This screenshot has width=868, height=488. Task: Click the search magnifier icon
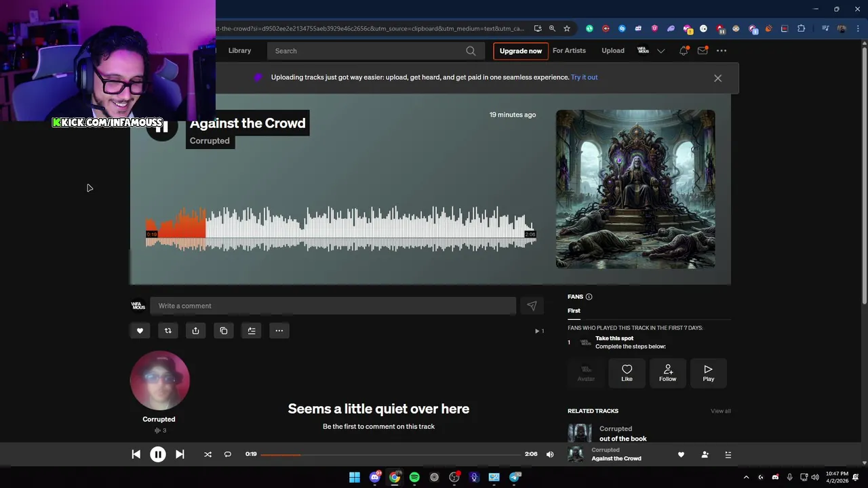coord(471,51)
